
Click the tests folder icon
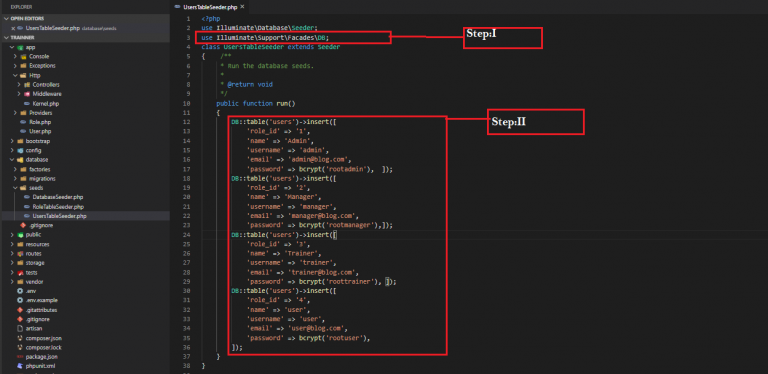tap(20, 273)
